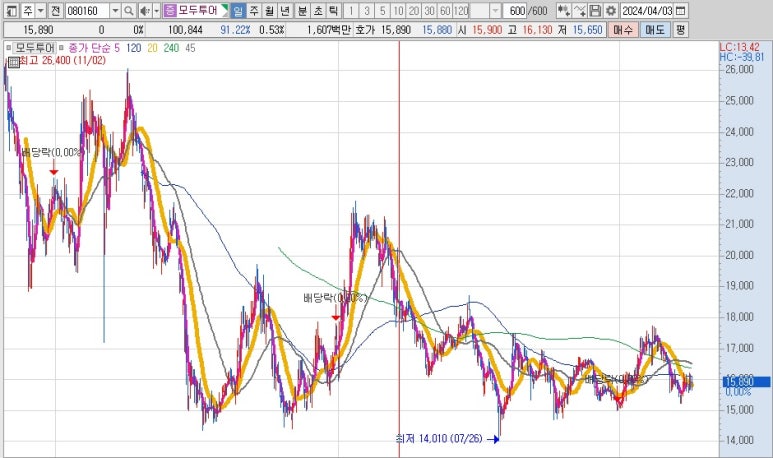This screenshot has height=458, width=773.
Task: Click the 최고 26,400 (11/02) high label
Action: click(x=63, y=60)
